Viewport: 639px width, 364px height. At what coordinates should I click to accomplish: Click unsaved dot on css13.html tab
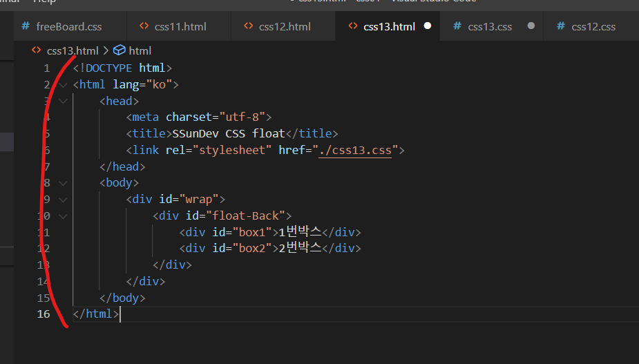point(428,26)
